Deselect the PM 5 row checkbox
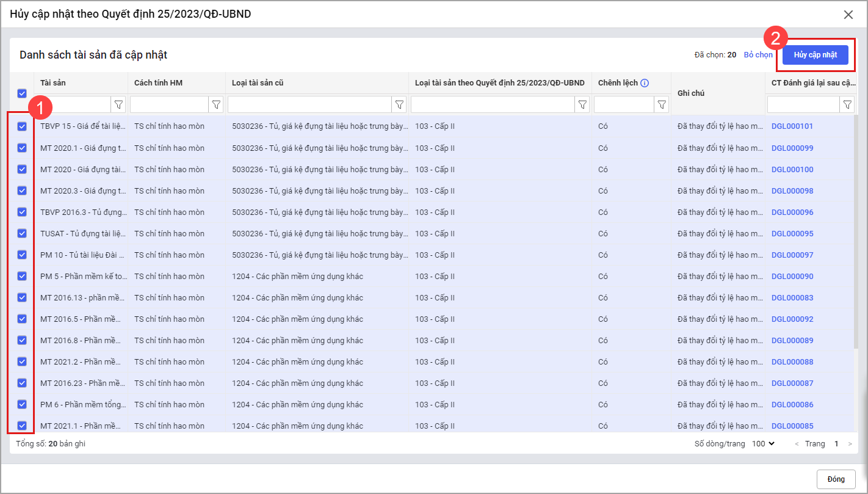868x494 pixels. (22, 276)
